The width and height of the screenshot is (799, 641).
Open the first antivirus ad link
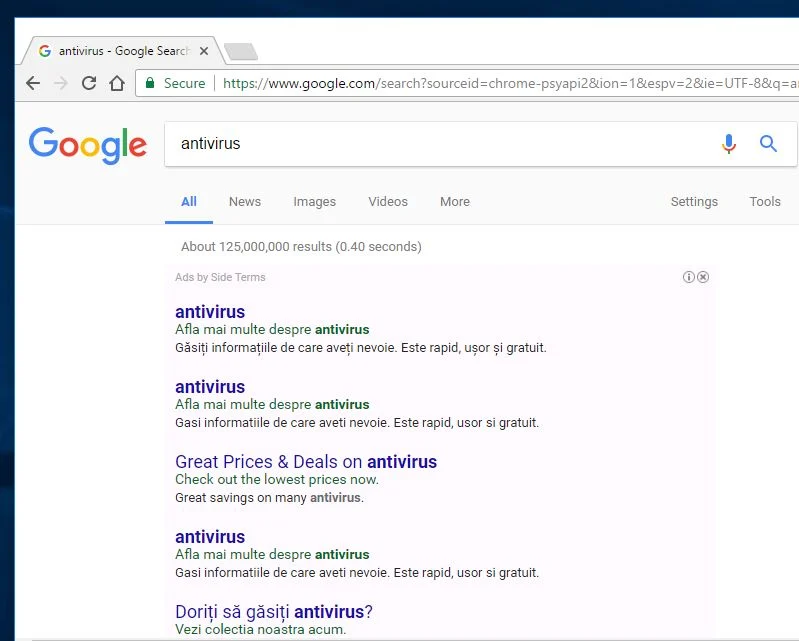(210, 312)
